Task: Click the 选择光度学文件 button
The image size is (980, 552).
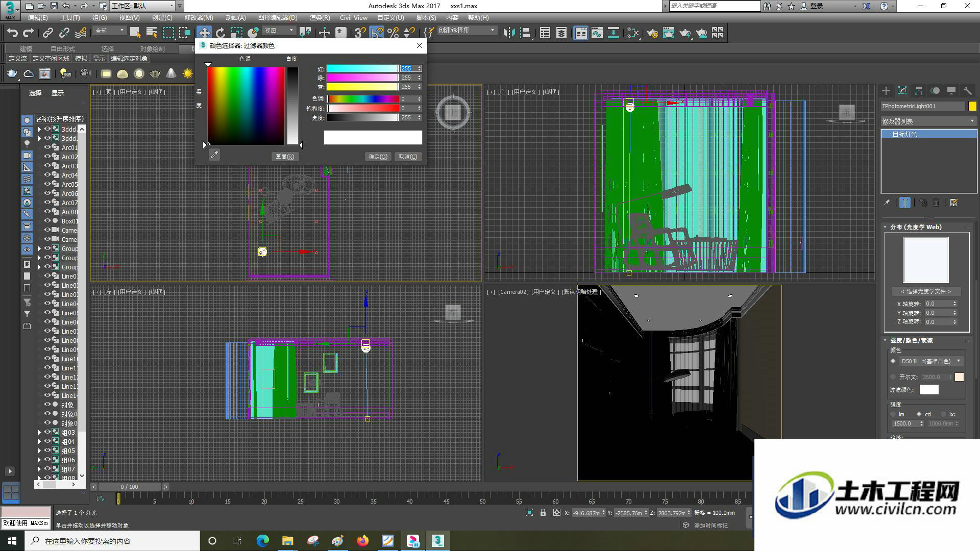Action: (x=926, y=291)
